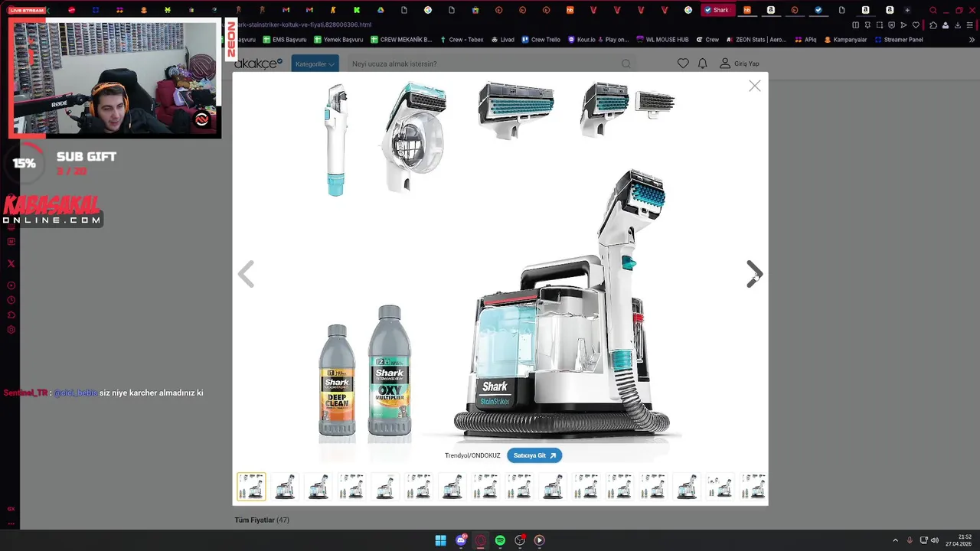This screenshot has width=980, height=551.
Task: Open the Crew Trello bookmark
Action: point(541,40)
